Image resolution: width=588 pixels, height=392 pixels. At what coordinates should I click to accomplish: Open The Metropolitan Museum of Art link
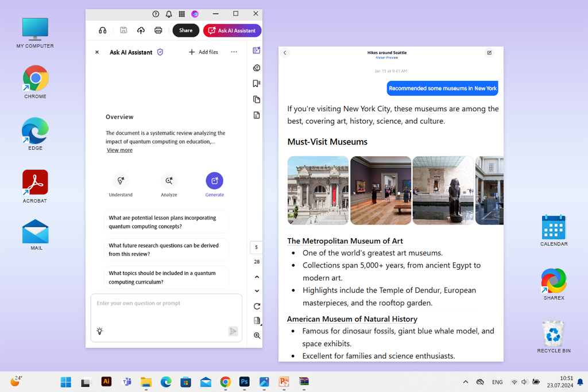(x=345, y=241)
